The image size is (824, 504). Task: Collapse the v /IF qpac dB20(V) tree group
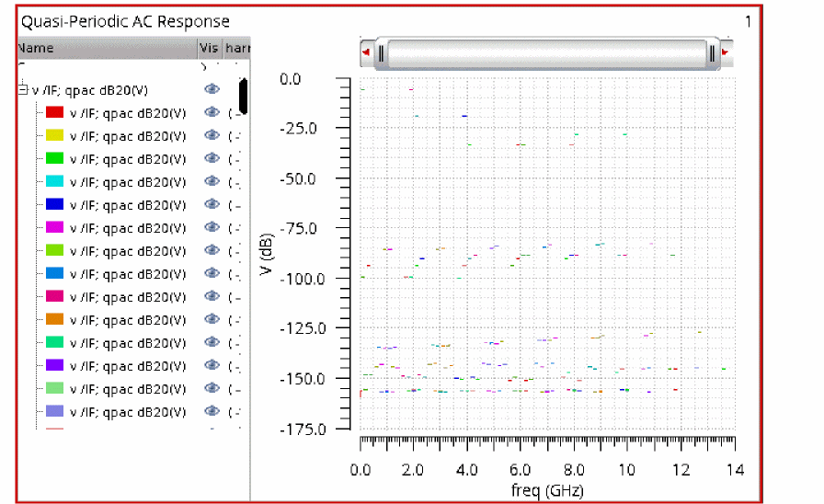[22, 89]
